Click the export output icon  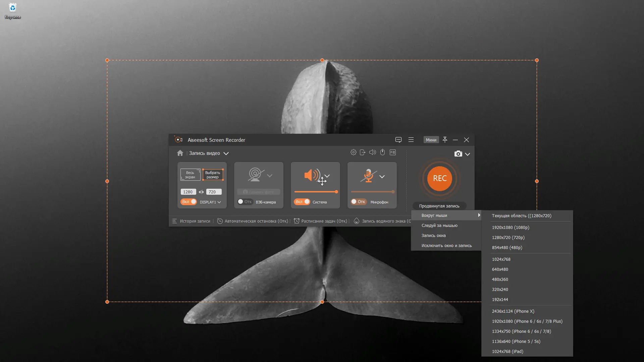point(363,153)
